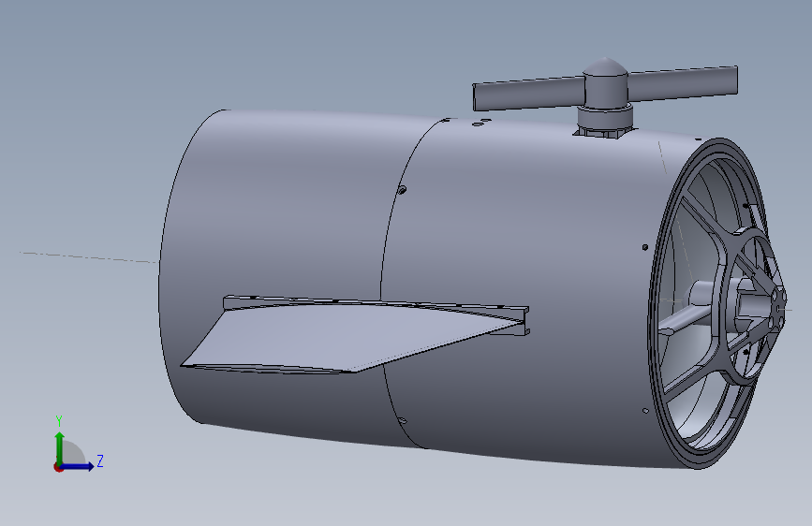Click the blue Z axis arrow
This screenshot has height=526, width=812.
tap(77, 466)
